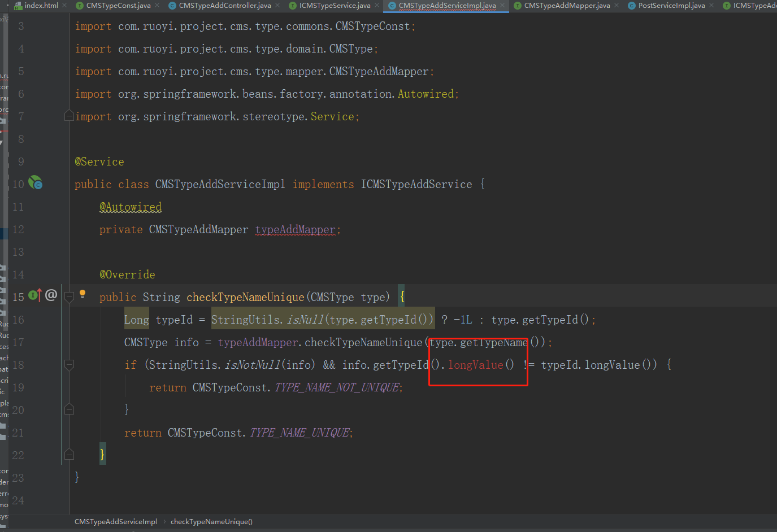Click the class name CMSTypeAddServiceImpl on line 10
Viewport: 777px width, 532px height.
[x=220, y=185]
